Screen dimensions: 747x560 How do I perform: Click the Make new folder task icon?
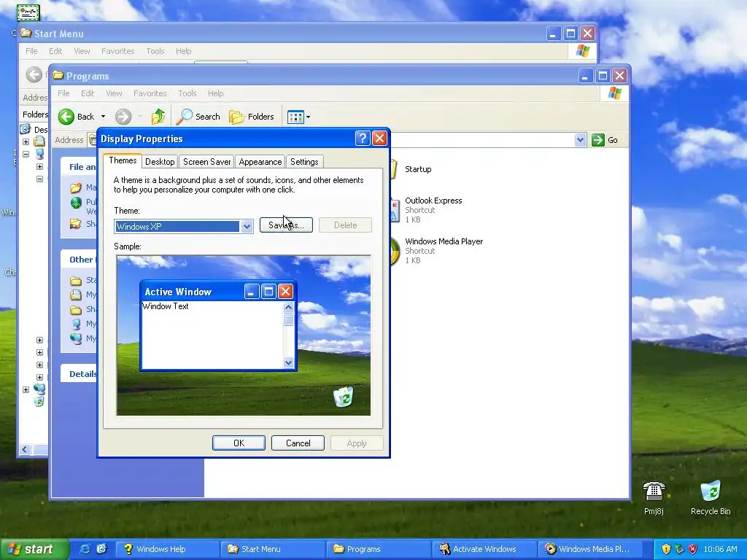click(76, 187)
